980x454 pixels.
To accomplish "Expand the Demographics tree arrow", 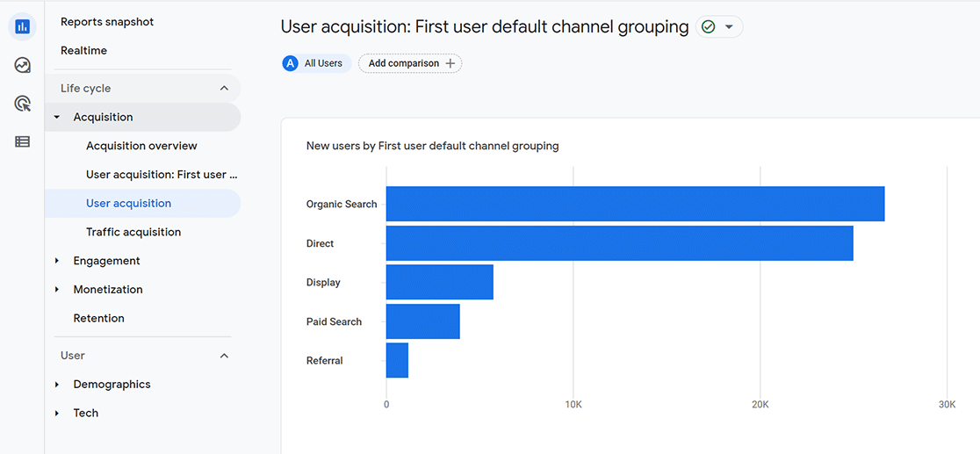I will click(57, 385).
